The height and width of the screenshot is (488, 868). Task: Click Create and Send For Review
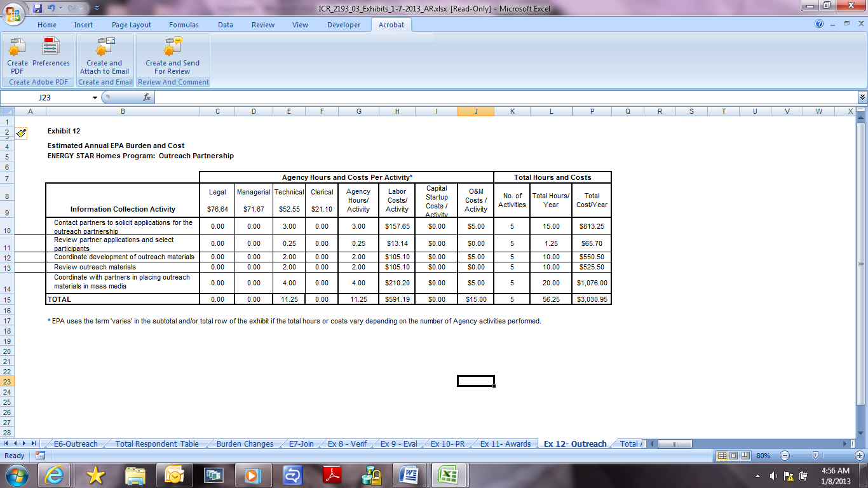pos(172,56)
